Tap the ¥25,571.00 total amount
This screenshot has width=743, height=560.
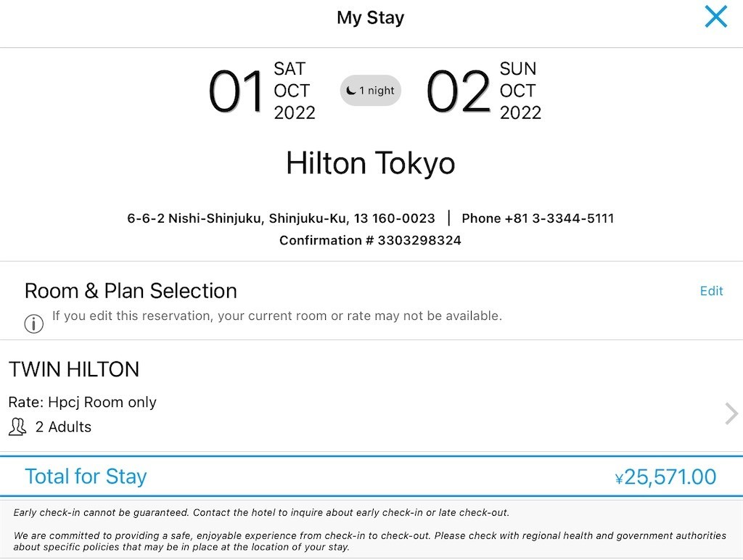tap(665, 477)
